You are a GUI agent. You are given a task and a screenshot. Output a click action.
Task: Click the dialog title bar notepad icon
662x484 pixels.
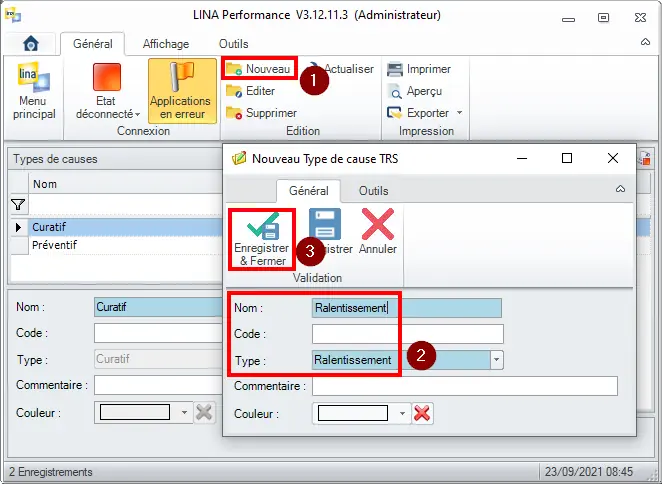(x=239, y=158)
